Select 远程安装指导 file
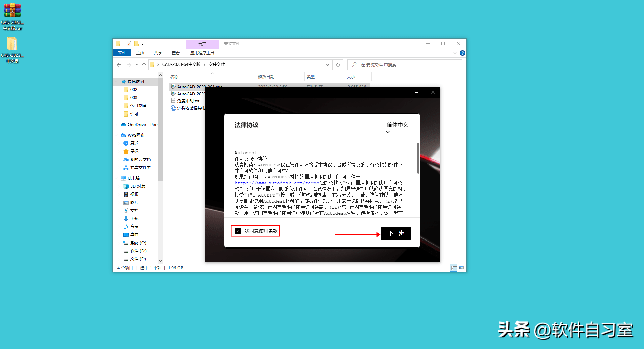Image resolution: width=644 pixels, height=349 pixels. pyautogui.click(x=188, y=108)
